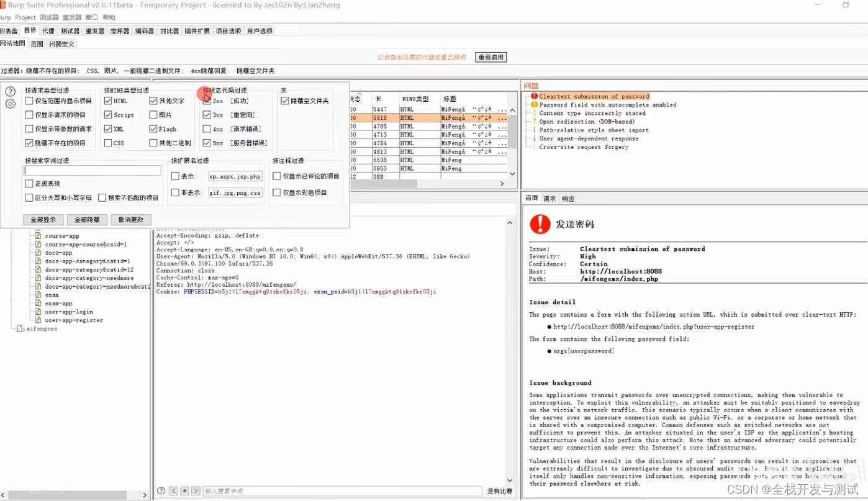
Task: Select the user-app-login file icon
Action: point(38,312)
